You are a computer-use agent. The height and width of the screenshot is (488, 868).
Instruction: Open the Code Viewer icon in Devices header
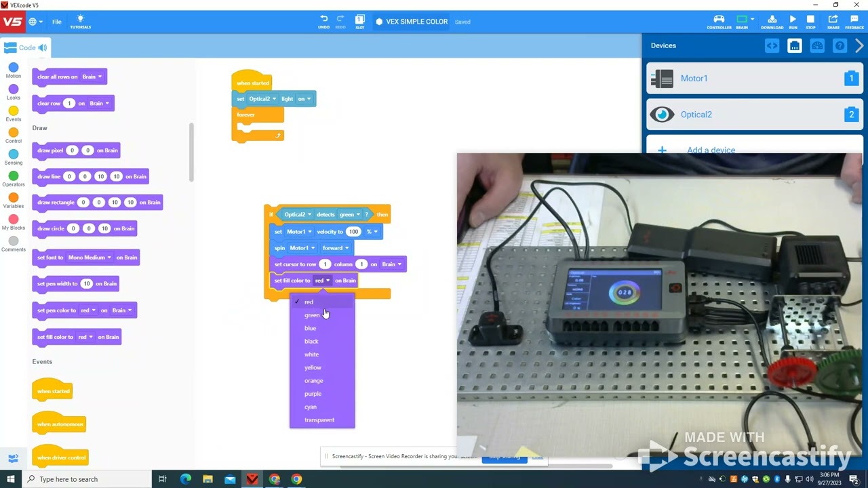[772, 45]
